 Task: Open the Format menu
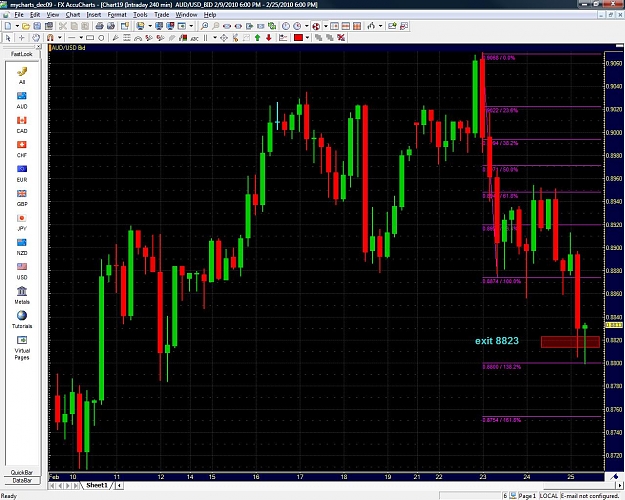117,15
